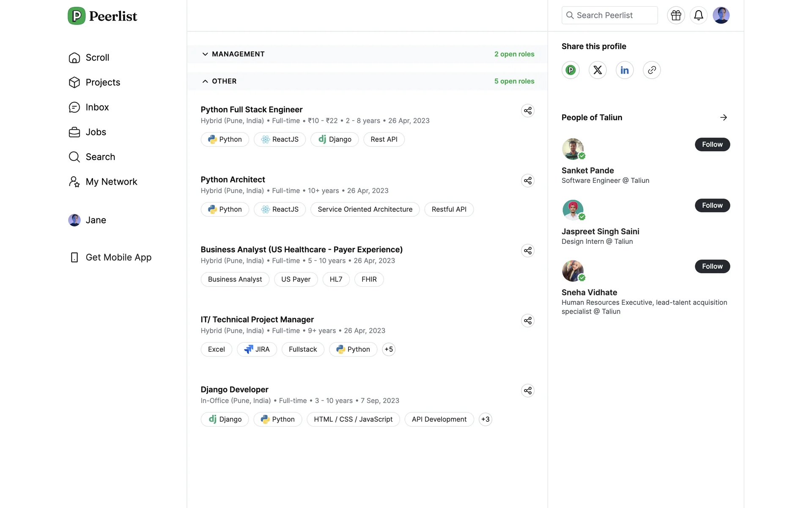Expand the MANAGEMENT roles section
The height and width of the screenshot is (508, 812).
(238, 54)
